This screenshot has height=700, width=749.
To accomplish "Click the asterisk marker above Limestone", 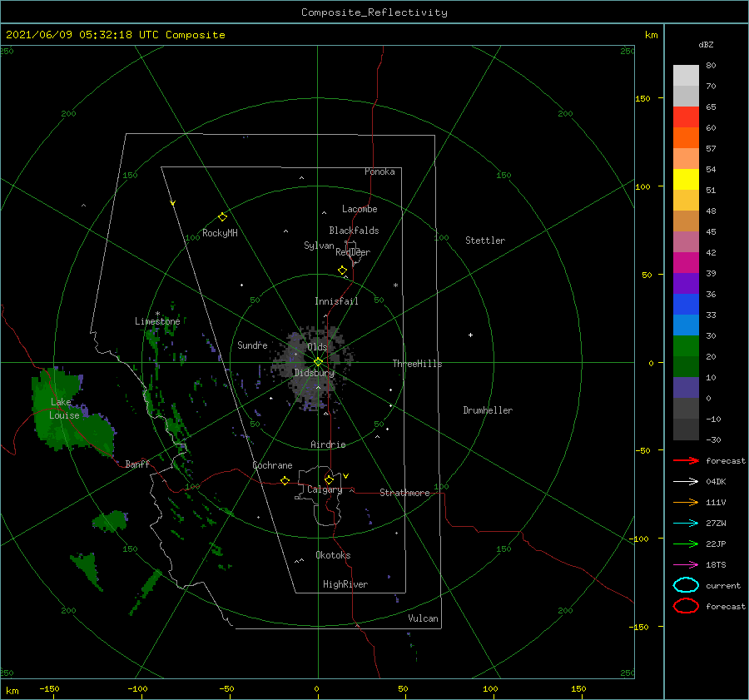I will click(x=157, y=314).
